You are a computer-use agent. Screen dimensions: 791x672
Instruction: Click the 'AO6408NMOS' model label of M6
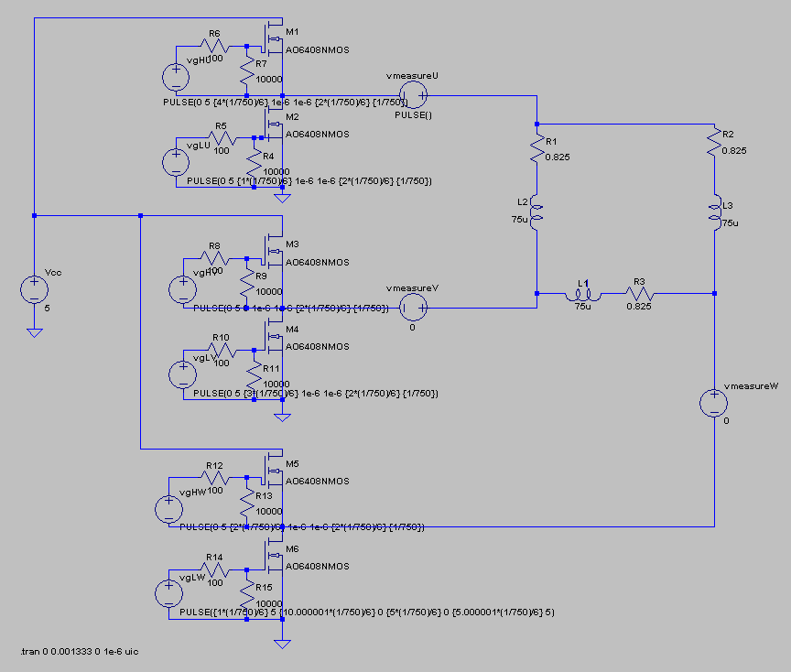click(318, 566)
